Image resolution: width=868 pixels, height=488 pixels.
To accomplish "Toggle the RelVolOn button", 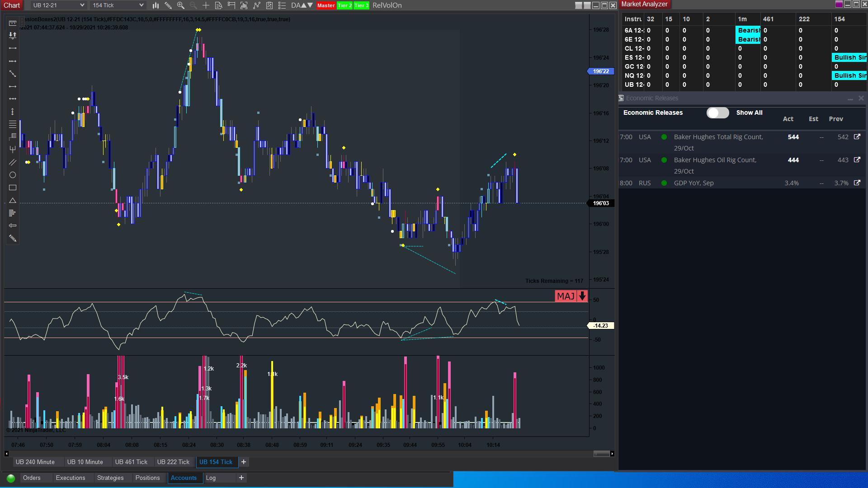I will tap(387, 5).
